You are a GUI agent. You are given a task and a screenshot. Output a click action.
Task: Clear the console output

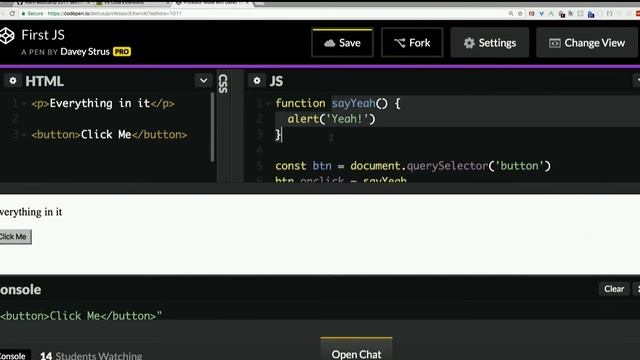click(x=614, y=289)
